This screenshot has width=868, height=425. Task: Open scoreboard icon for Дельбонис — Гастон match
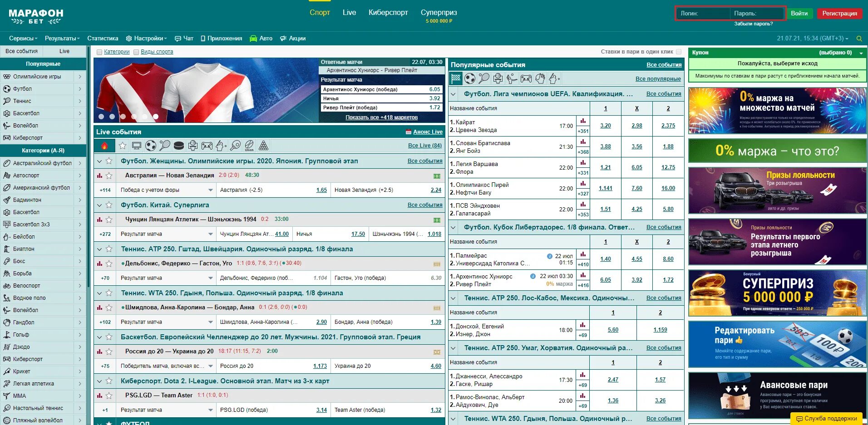[437, 264]
